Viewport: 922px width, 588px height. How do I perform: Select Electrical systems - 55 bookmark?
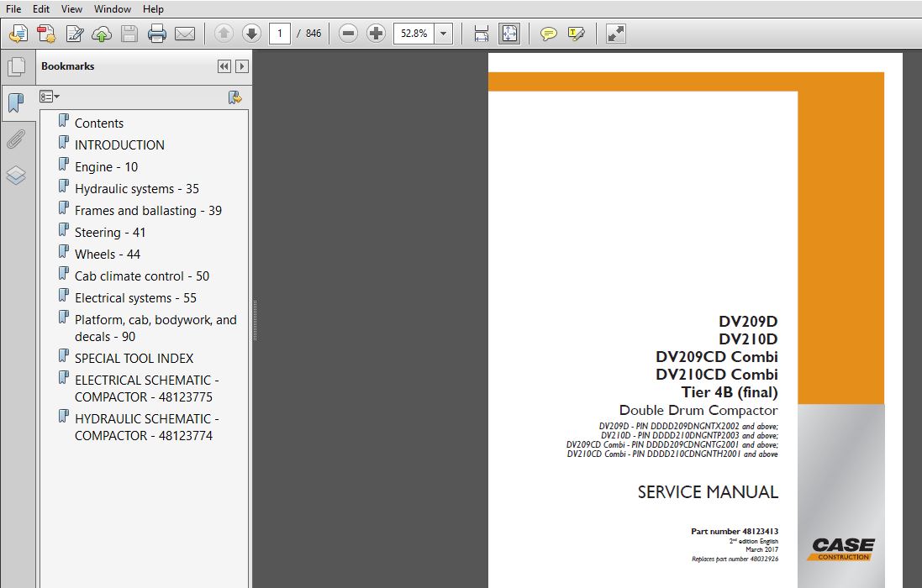pyautogui.click(x=135, y=298)
